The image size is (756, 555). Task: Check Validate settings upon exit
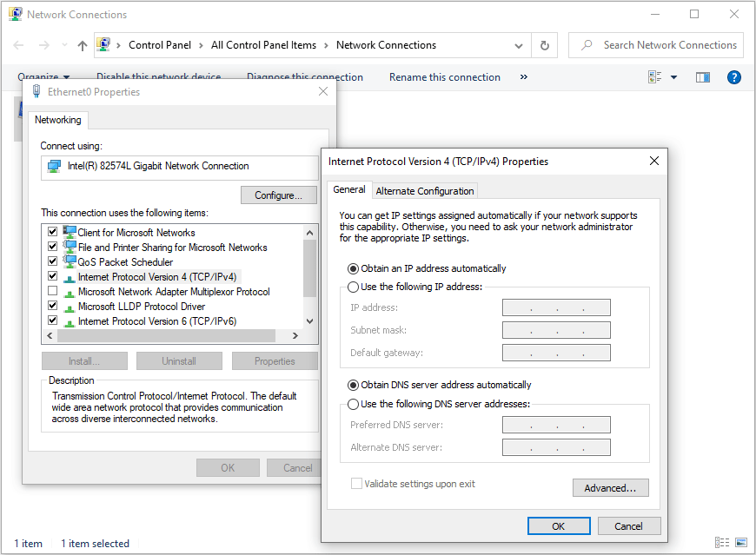point(356,484)
